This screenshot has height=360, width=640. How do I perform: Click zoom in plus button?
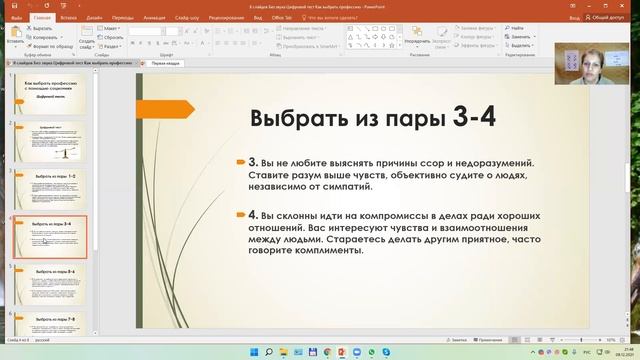pos(600,340)
